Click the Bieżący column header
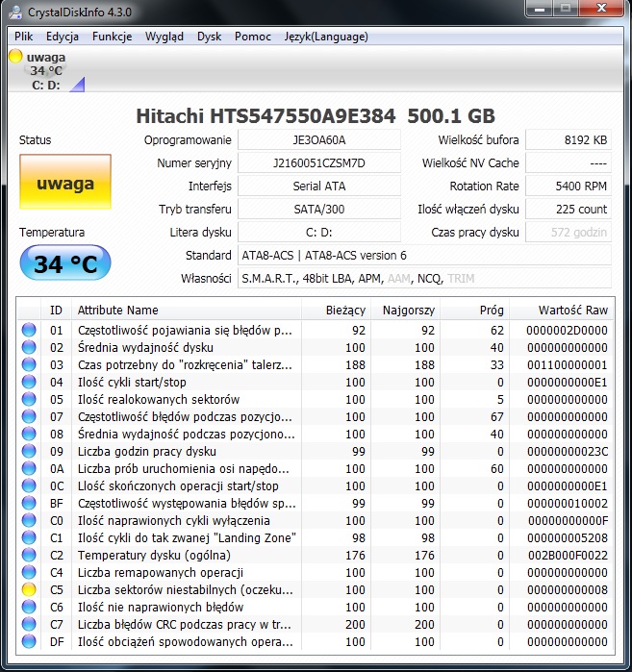This screenshot has width=632, height=672. coord(336,310)
